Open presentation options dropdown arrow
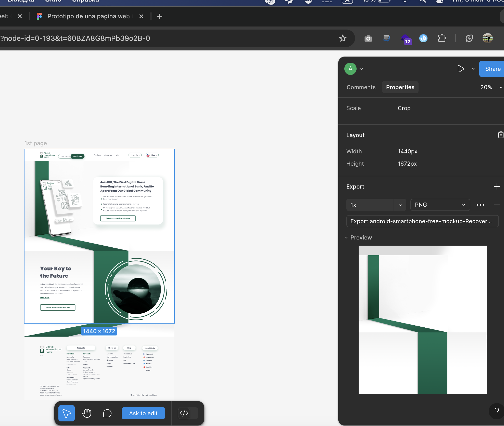The image size is (504, 426). pyautogui.click(x=473, y=69)
